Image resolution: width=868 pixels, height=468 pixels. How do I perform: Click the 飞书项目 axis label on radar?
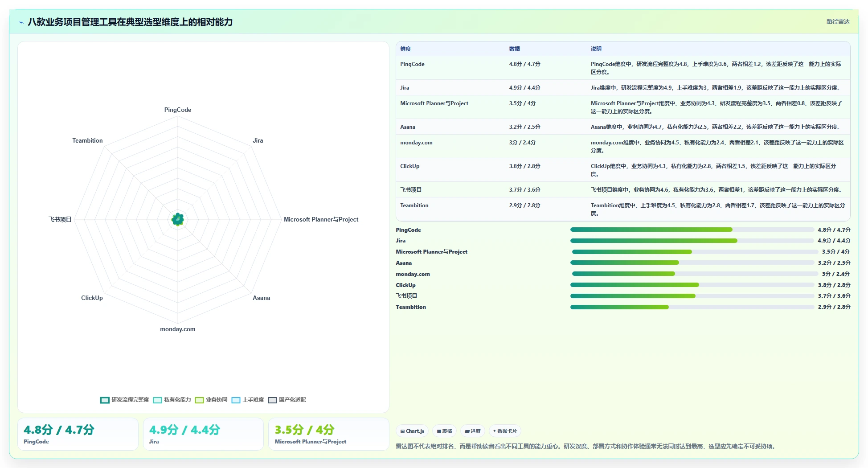pos(60,220)
